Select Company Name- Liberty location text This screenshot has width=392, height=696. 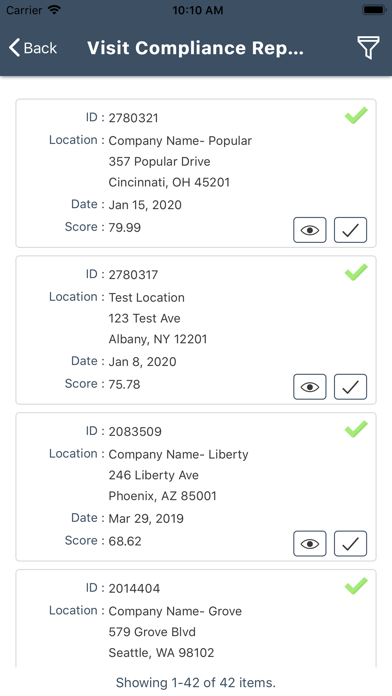coord(178,455)
